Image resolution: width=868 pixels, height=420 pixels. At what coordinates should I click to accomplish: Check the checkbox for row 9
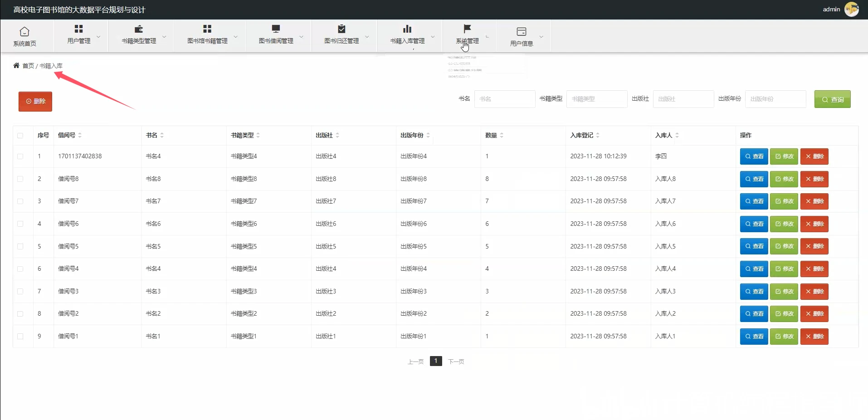pos(20,336)
